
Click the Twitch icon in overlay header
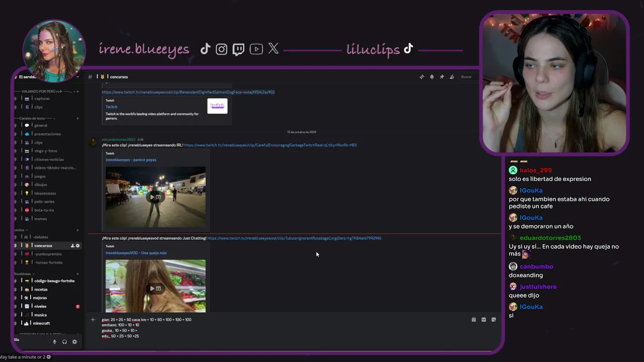coord(238,49)
